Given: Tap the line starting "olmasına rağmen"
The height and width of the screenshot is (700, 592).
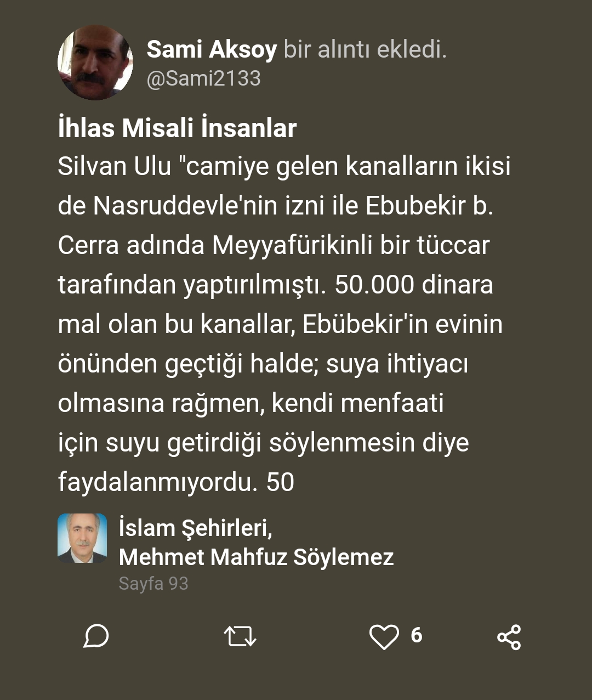Looking at the screenshot, I should [x=251, y=403].
